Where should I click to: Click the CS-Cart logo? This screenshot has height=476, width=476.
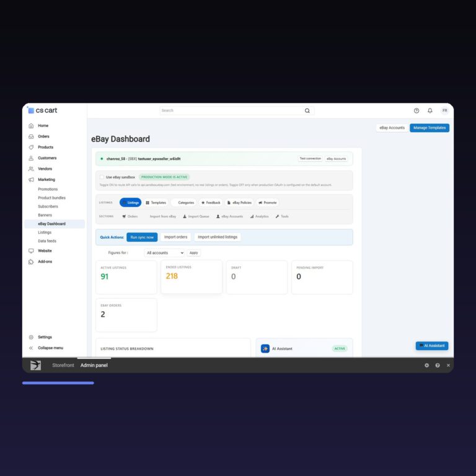43,110
